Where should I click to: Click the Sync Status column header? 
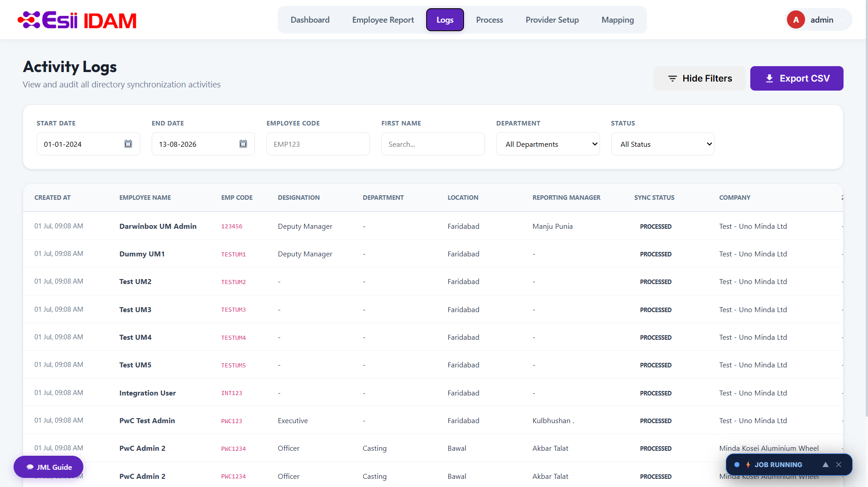654,198
